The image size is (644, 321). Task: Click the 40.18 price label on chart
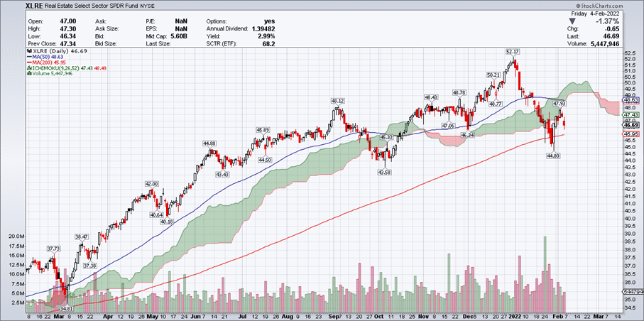[167, 221]
